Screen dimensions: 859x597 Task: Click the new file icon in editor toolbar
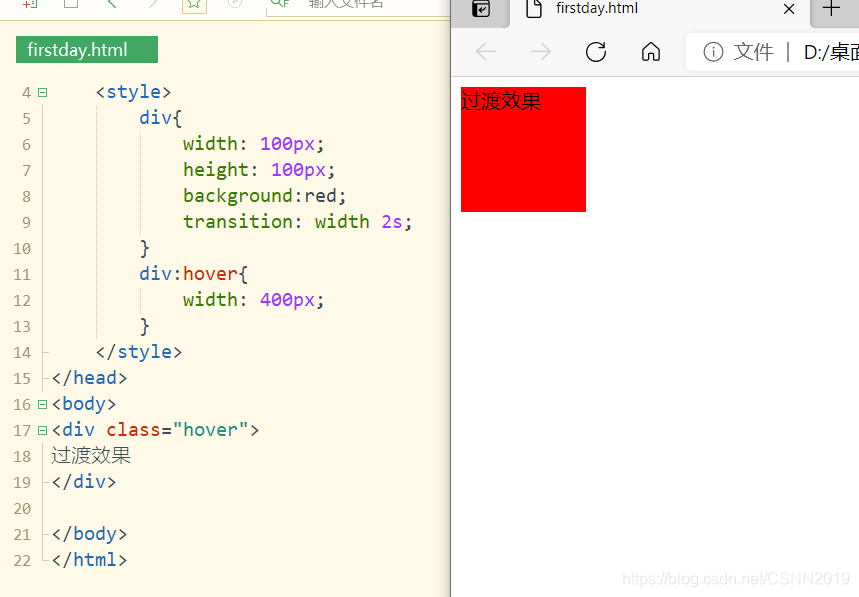[30, 4]
